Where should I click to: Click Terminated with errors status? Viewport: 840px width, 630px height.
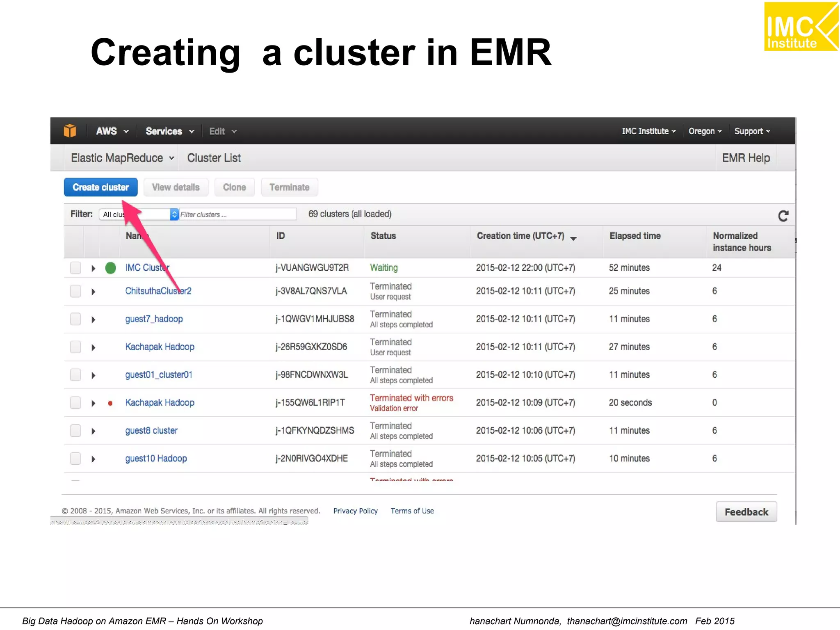coord(411,398)
